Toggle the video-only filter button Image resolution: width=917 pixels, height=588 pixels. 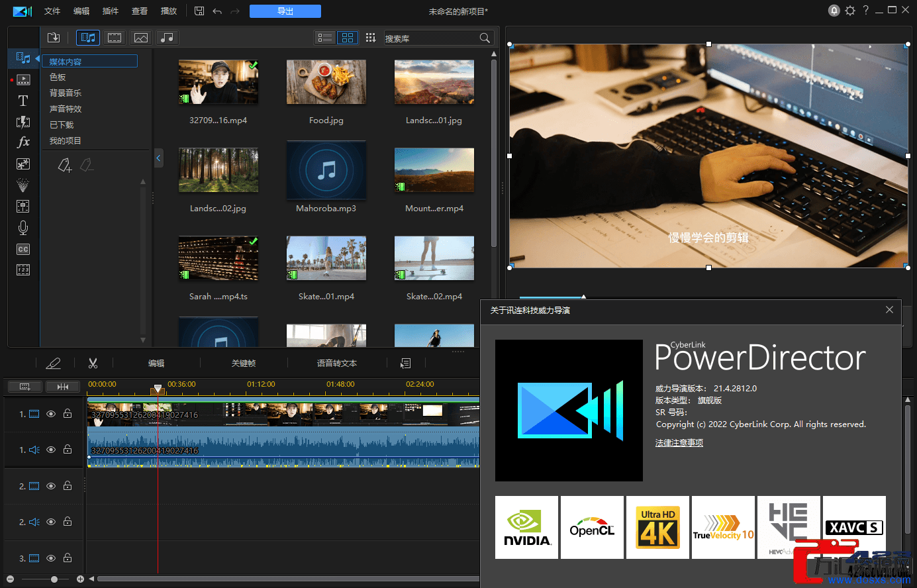click(115, 38)
